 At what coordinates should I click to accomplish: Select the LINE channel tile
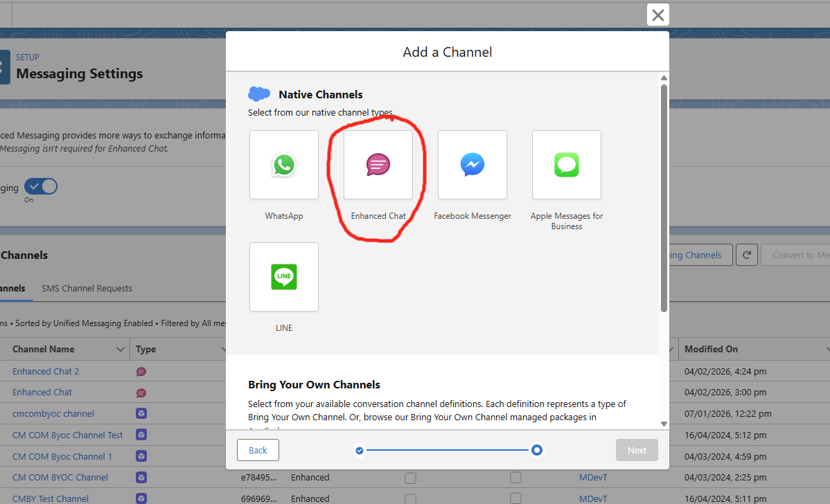click(x=284, y=277)
